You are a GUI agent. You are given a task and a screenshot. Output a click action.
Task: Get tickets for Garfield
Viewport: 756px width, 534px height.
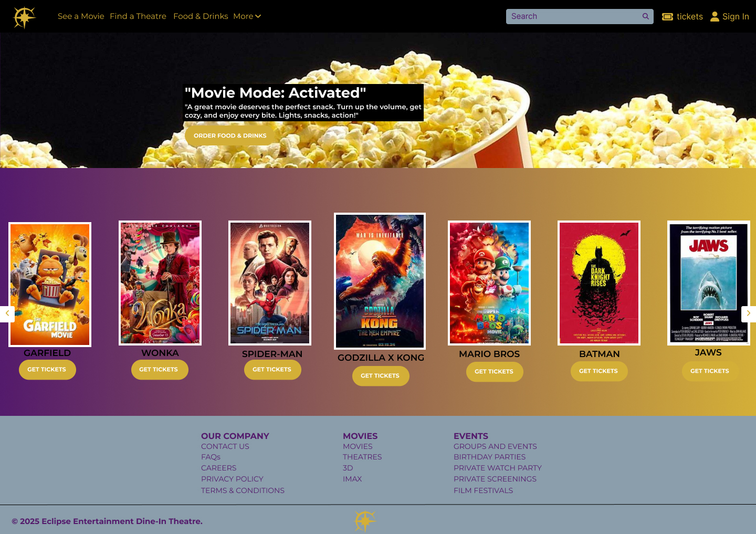tap(47, 370)
